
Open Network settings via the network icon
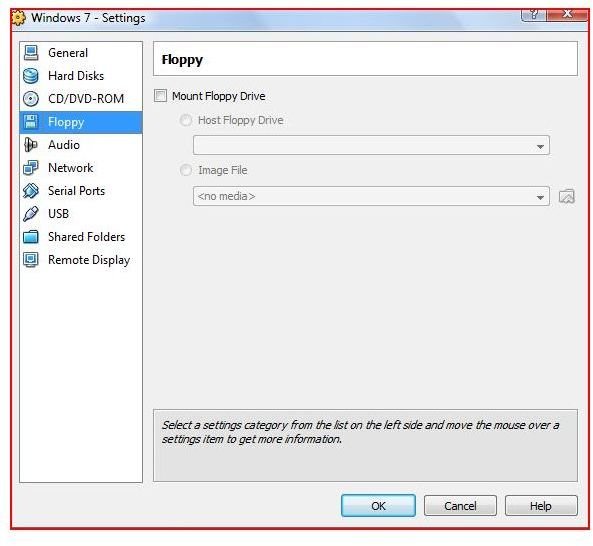pos(31,168)
